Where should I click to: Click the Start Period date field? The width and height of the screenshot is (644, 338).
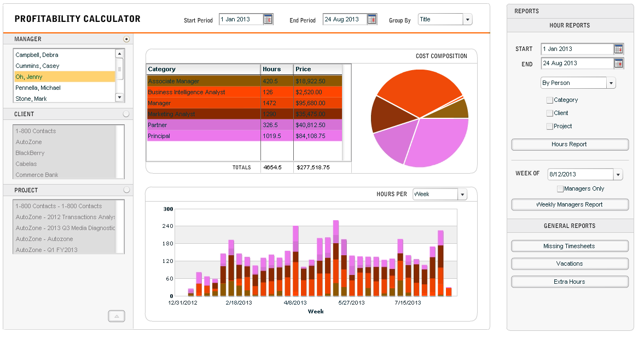[241, 19]
